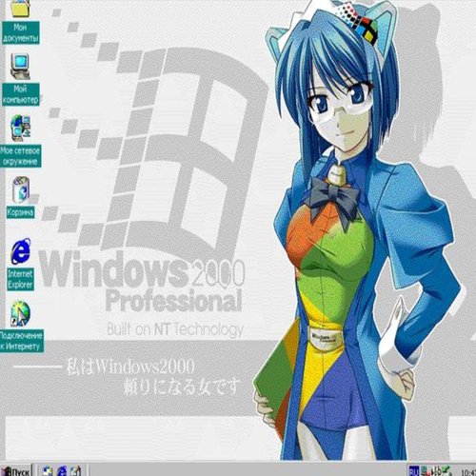Switch keyboard layout via RU indicator
This screenshot has height=476, width=476.
(414, 471)
